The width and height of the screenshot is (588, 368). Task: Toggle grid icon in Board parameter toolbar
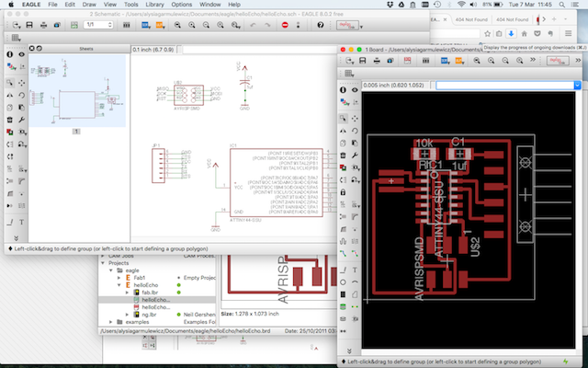coord(349,74)
